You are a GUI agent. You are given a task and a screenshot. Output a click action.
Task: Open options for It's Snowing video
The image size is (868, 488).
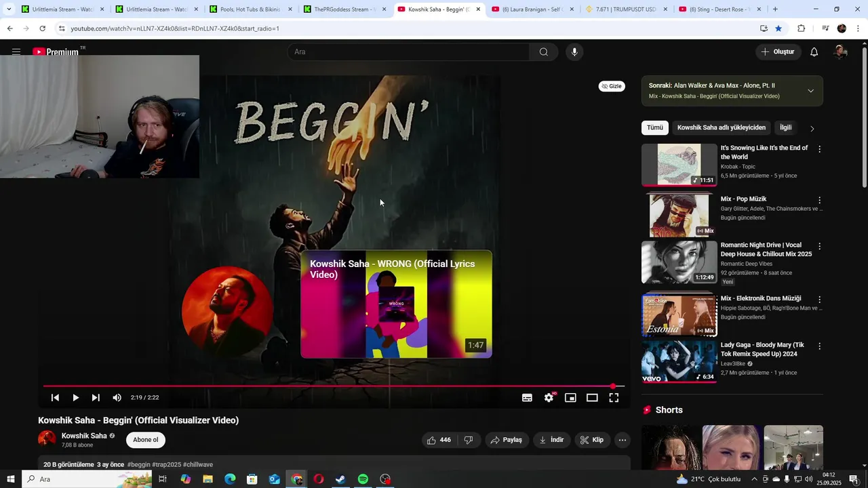coord(819,149)
